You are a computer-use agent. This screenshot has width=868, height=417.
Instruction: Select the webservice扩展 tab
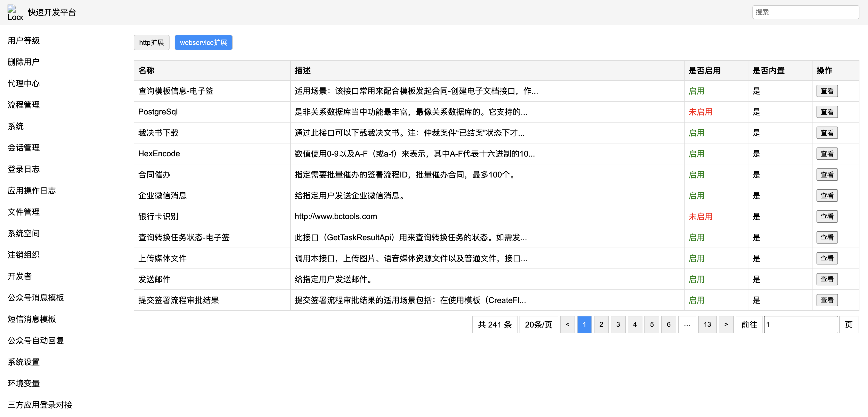[203, 42]
